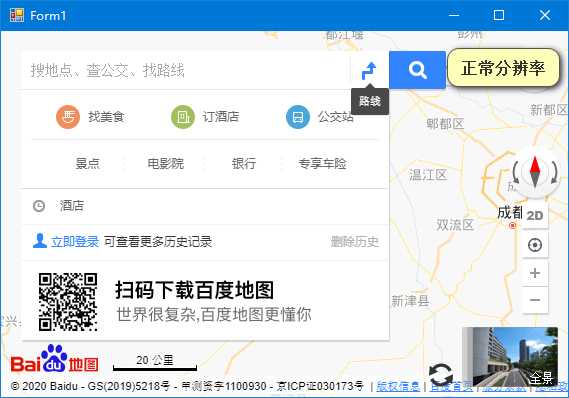569x398 pixels.
Task: Click the orange 找美食 food icon
Action: coord(68,117)
